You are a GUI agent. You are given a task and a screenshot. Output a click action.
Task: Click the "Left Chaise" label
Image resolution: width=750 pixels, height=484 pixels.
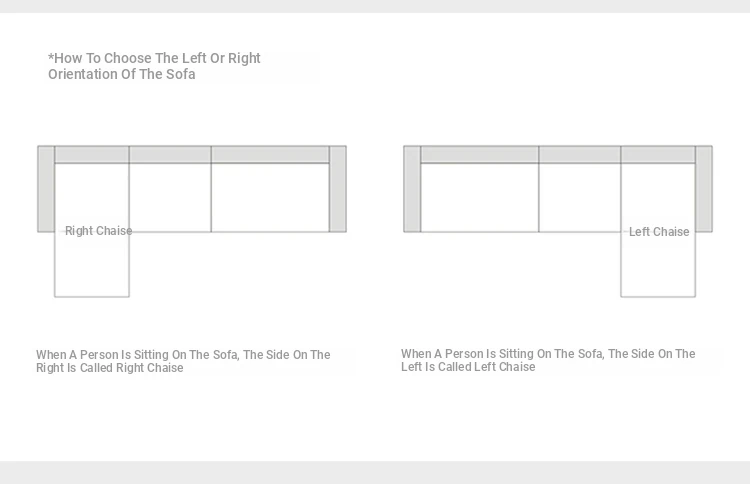(x=659, y=232)
